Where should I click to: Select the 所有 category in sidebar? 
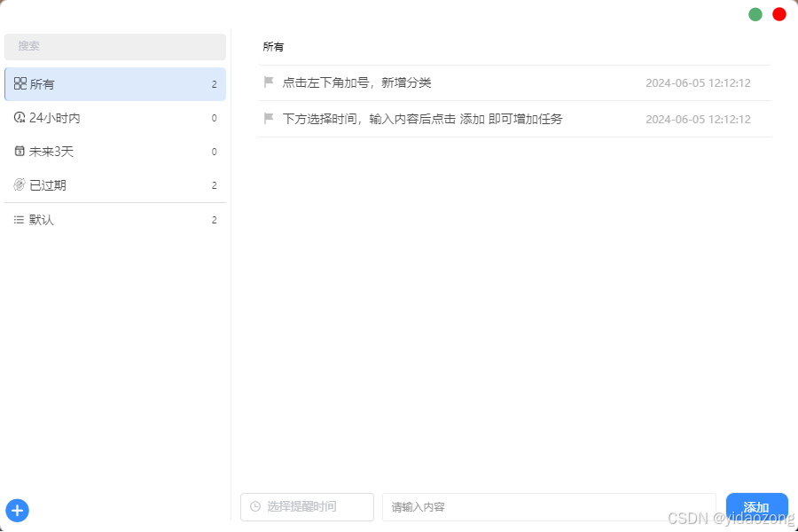[x=115, y=84]
